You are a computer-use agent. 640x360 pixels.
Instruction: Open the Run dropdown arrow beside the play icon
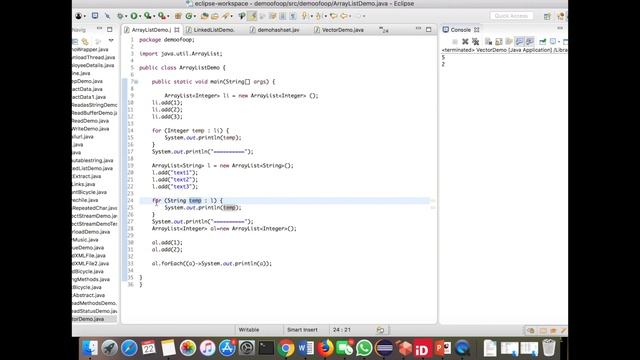[x=140, y=16]
